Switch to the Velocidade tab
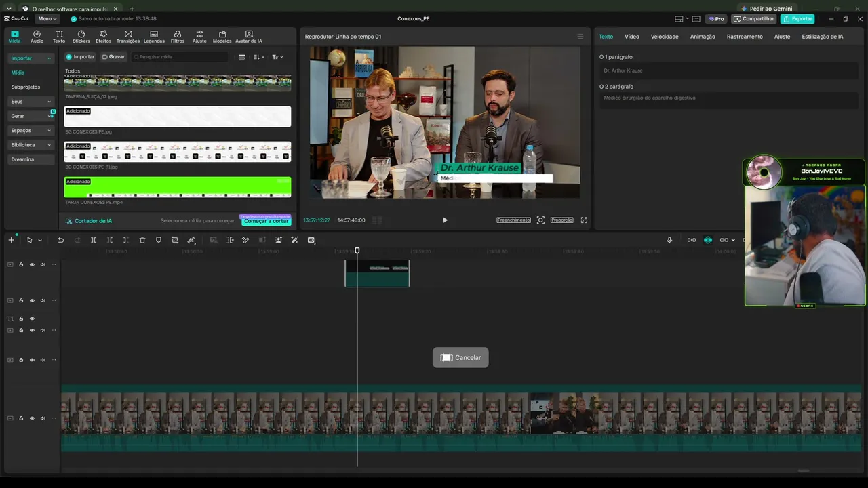 665,37
